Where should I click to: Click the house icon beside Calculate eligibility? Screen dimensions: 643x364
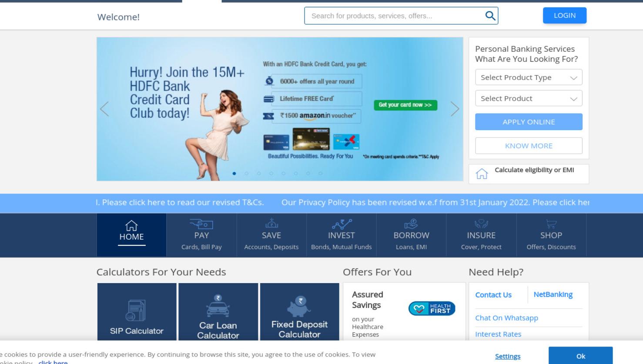[x=482, y=174]
